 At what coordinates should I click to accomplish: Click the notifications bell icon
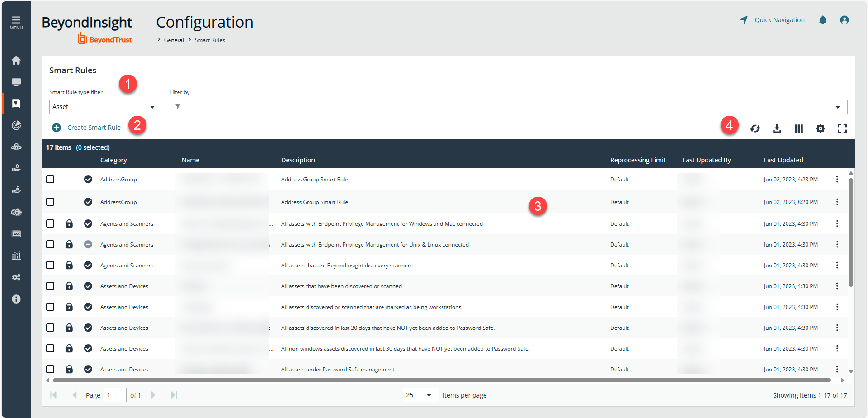[x=823, y=20]
